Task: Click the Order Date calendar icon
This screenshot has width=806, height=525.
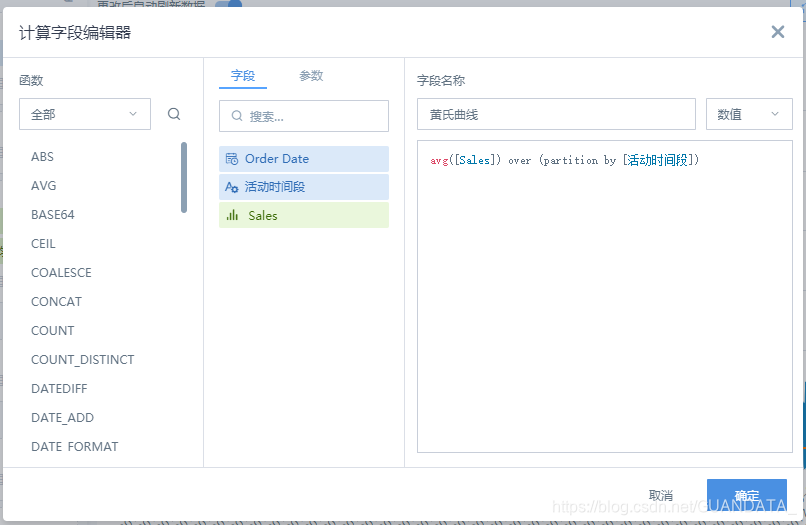Action: (232, 159)
